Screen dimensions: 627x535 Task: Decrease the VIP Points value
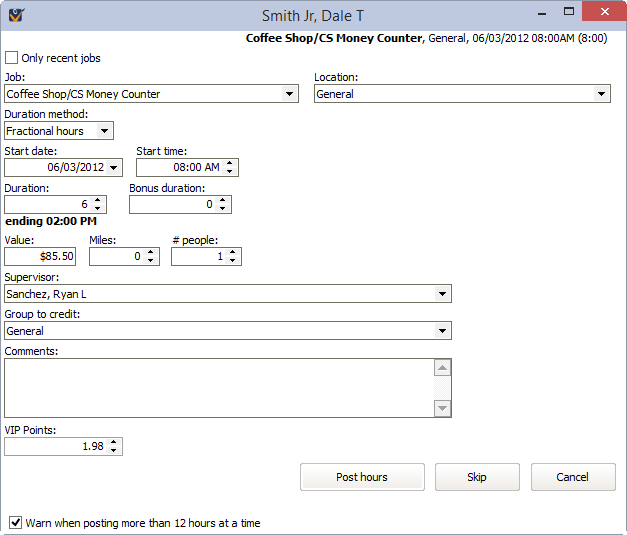coord(114,450)
